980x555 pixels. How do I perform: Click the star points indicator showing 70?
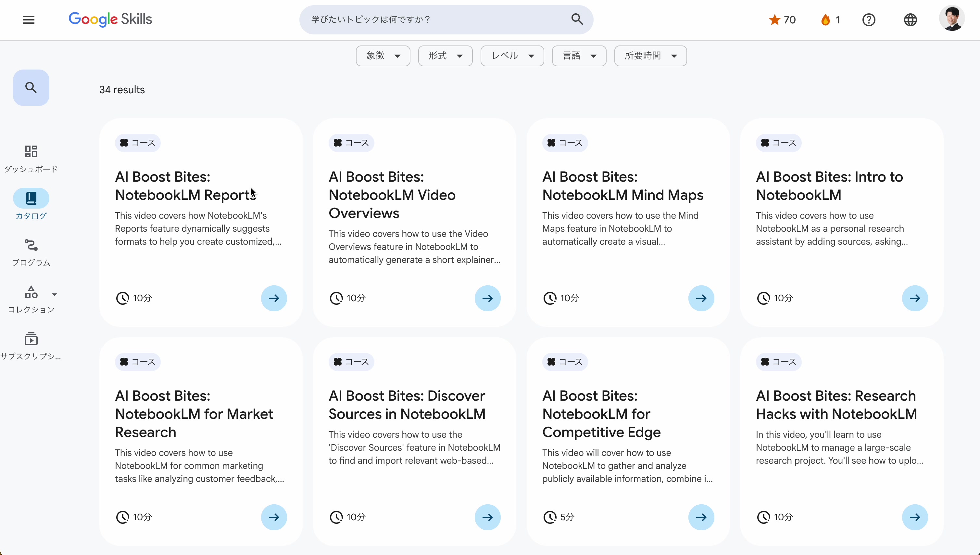(782, 20)
